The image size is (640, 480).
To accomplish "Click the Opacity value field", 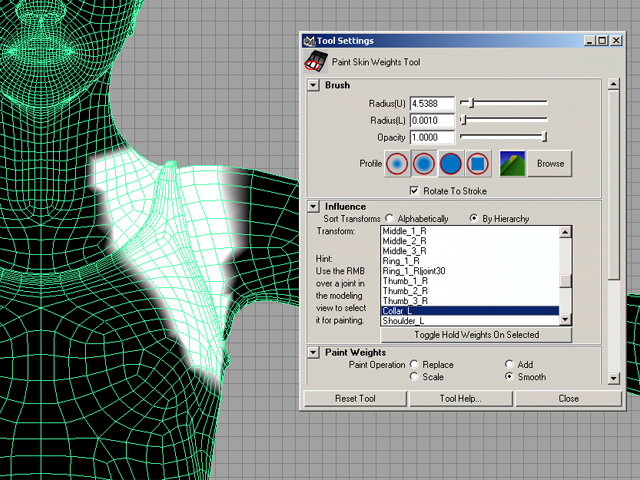I will pos(432,137).
